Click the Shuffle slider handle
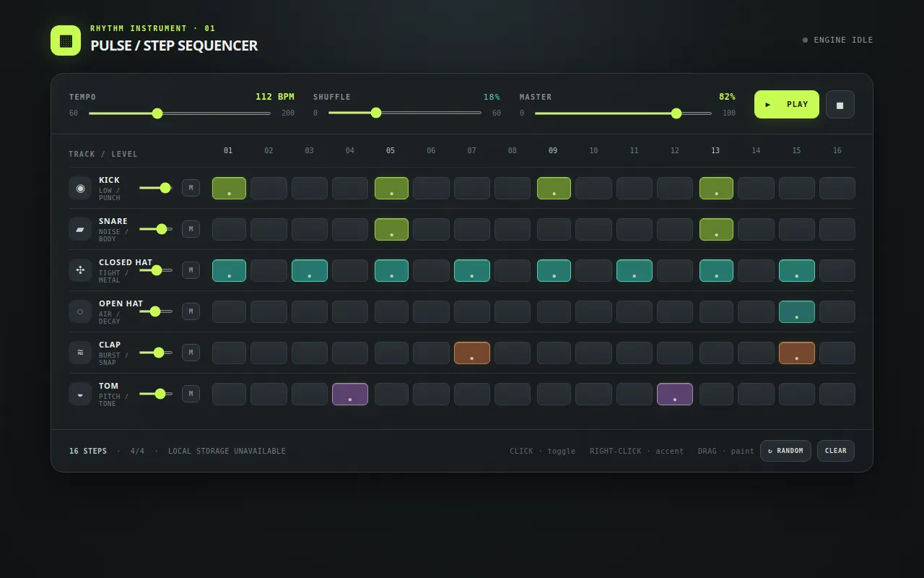Viewport: 924px width, 578px height. click(x=375, y=113)
